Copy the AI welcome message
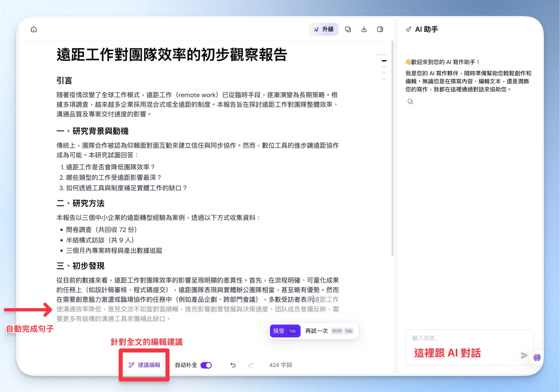Image resolution: width=560 pixels, height=392 pixels. (x=410, y=101)
